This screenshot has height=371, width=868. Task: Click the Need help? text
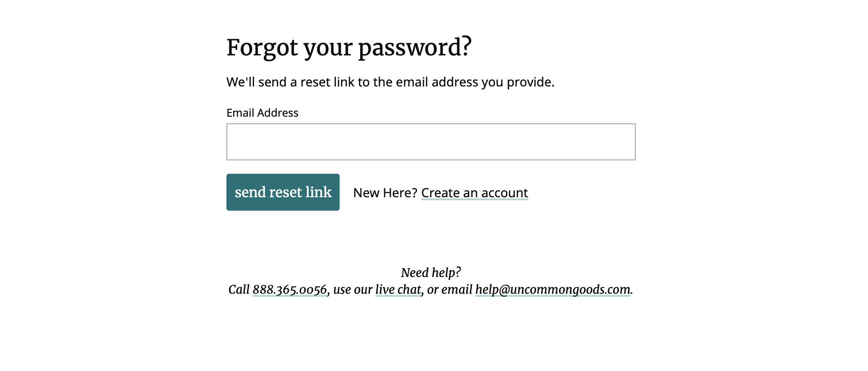point(431,273)
